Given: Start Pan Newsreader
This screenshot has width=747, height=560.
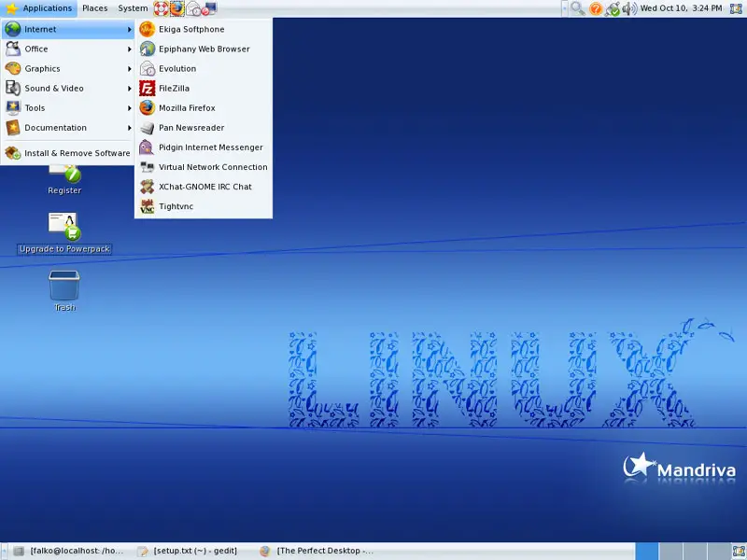Looking at the screenshot, I should [x=204, y=128].
